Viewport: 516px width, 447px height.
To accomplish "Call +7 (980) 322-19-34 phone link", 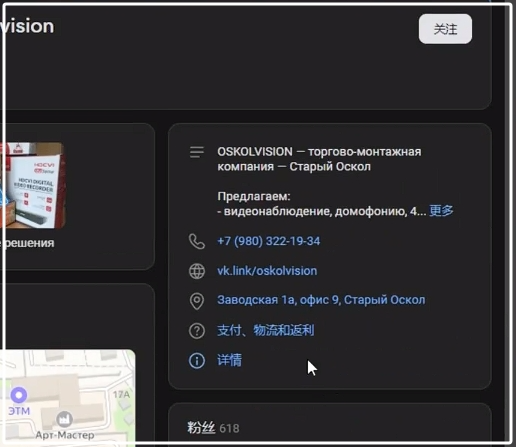I will (269, 241).
